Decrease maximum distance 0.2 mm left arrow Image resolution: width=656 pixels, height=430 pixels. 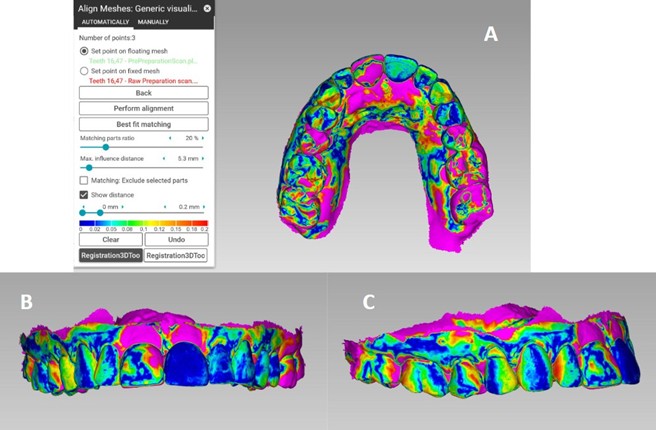[x=165, y=207]
